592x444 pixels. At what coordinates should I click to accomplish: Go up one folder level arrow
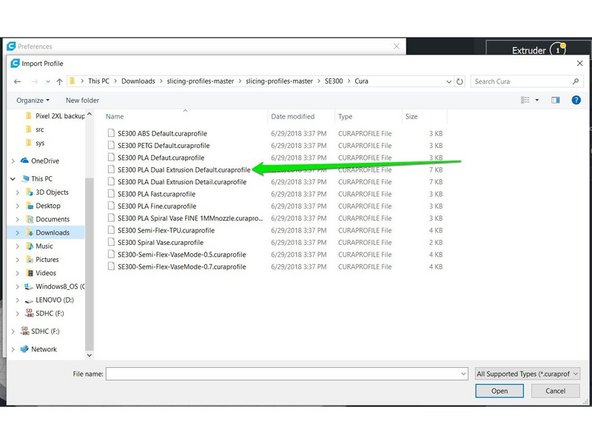pyautogui.click(x=59, y=82)
